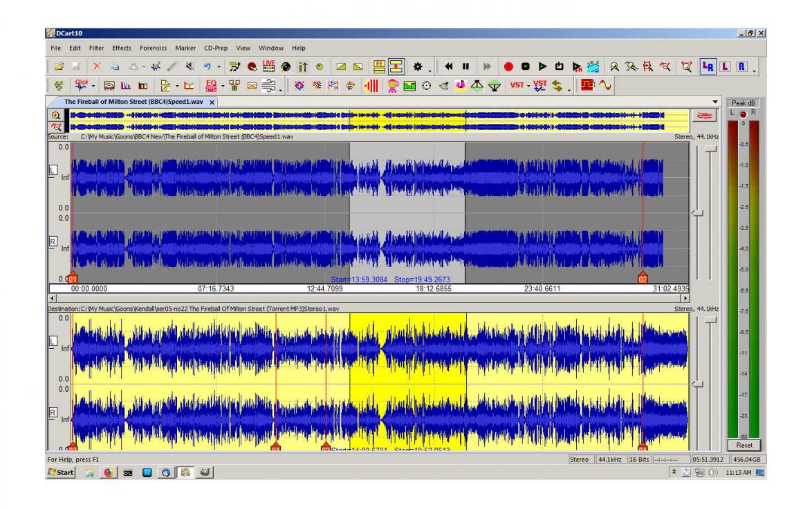Expand the EQ filter dropdown arrow

point(223,86)
